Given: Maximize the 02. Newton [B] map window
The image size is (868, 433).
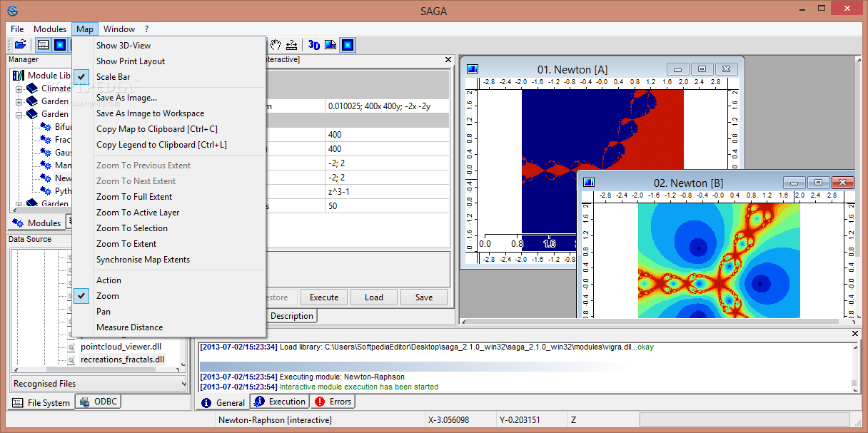Looking at the screenshot, I should pyautogui.click(x=819, y=183).
